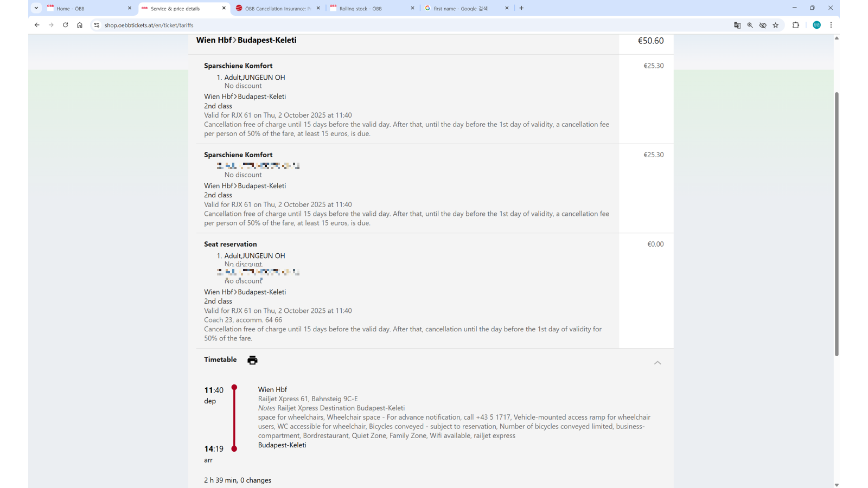Open Chrome three-dot menu

pos(831,25)
